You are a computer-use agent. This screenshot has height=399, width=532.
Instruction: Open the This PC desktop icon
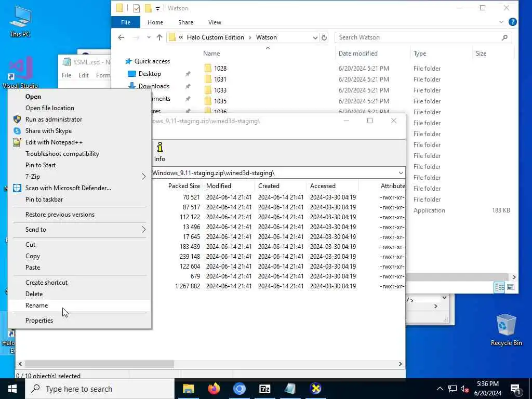tap(20, 21)
